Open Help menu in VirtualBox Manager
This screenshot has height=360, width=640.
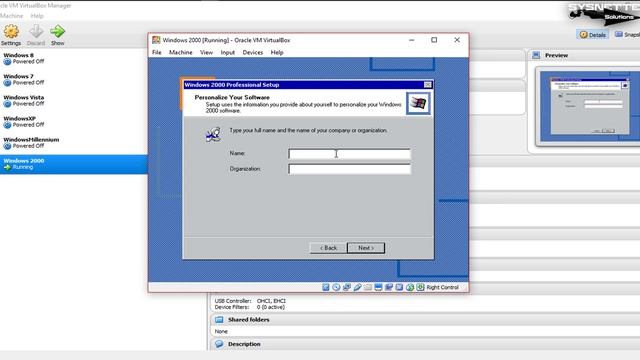click(37, 16)
